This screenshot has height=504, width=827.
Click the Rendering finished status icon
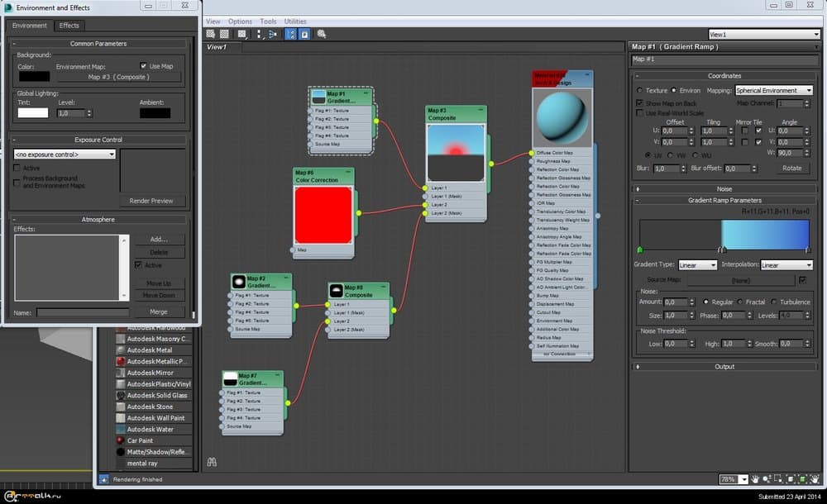point(103,478)
